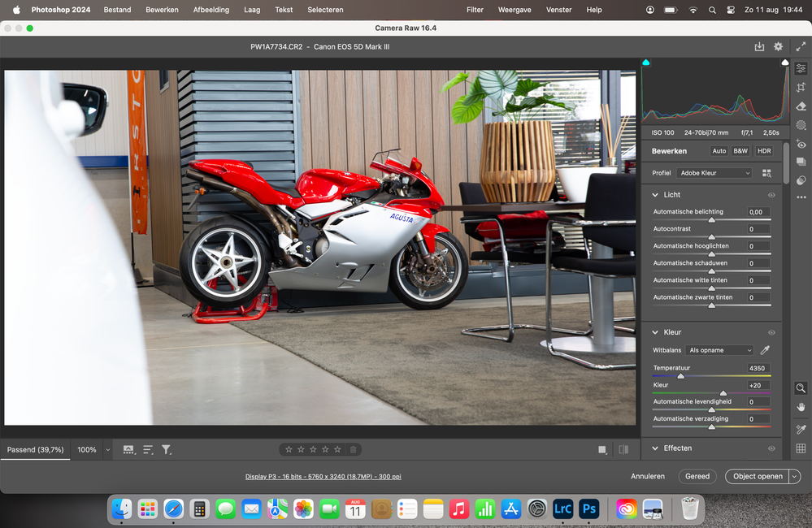The height and width of the screenshot is (528, 812).
Task: Open the Display P3 workflow options link
Action: (323, 477)
